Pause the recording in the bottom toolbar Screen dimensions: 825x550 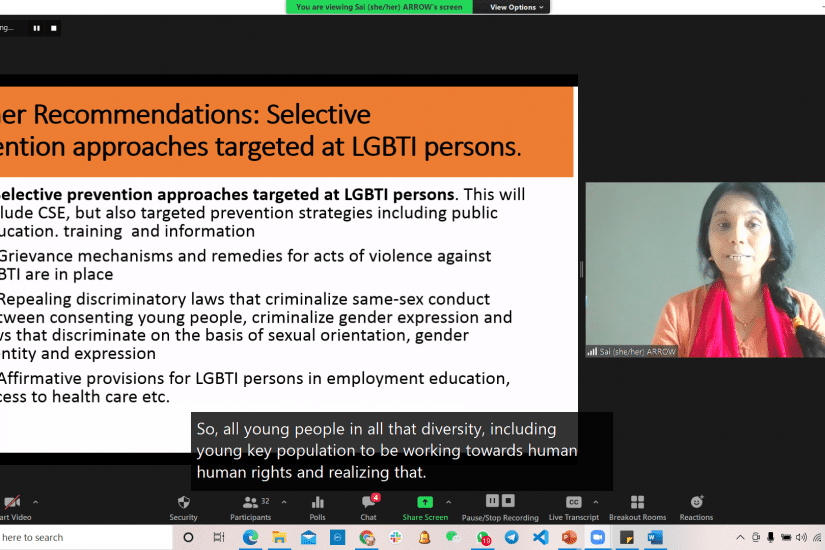(492, 500)
